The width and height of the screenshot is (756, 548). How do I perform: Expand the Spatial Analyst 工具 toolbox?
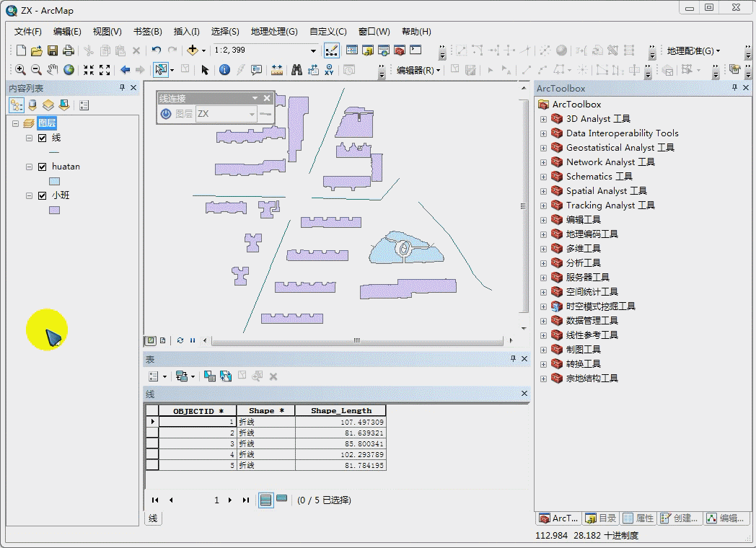click(543, 190)
